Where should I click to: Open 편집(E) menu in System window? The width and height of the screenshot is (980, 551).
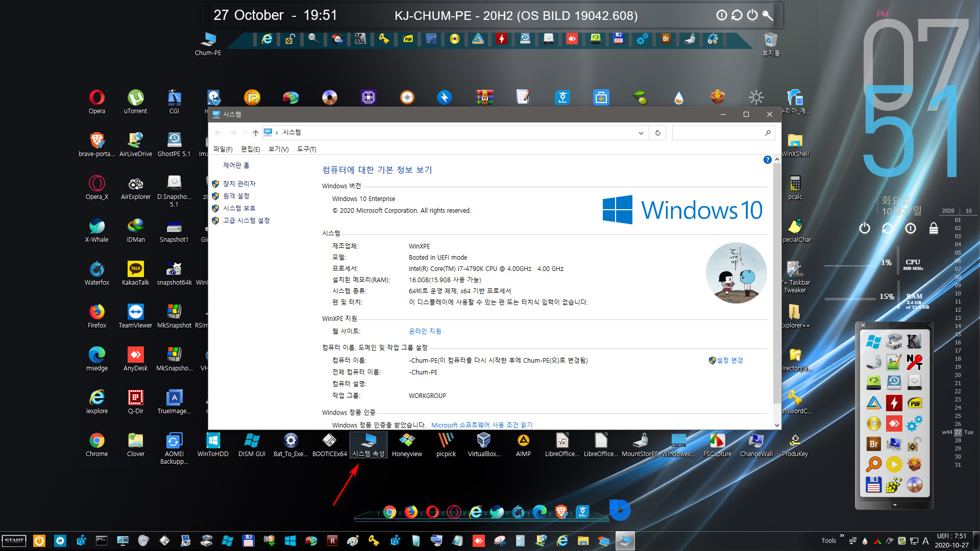tap(250, 149)
